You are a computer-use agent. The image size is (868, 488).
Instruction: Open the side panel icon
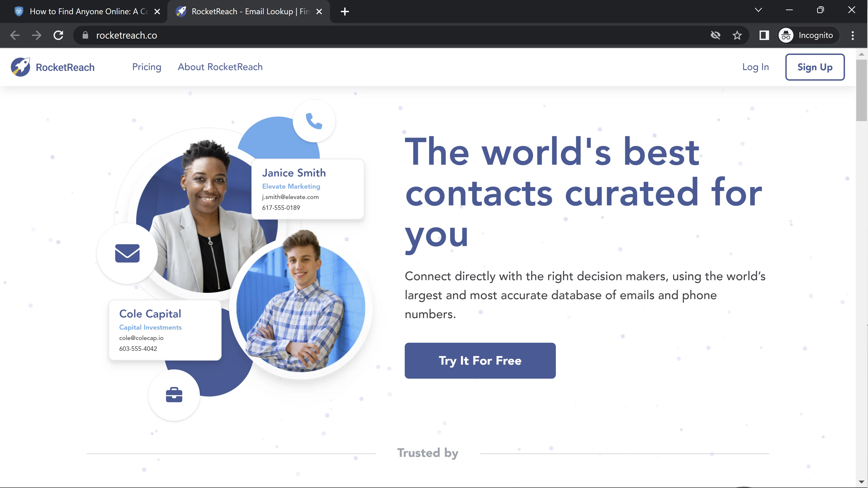click(x=764, y=35)
